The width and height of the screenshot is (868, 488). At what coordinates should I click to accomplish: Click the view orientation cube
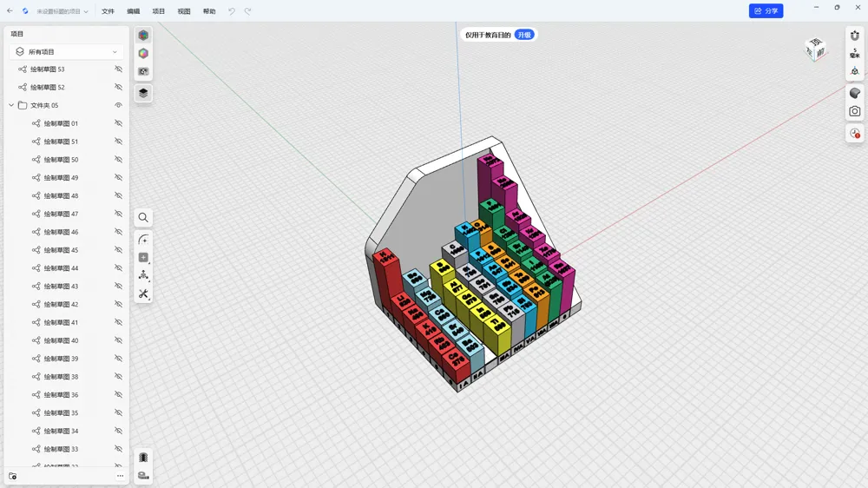click(x=815, y=49)
